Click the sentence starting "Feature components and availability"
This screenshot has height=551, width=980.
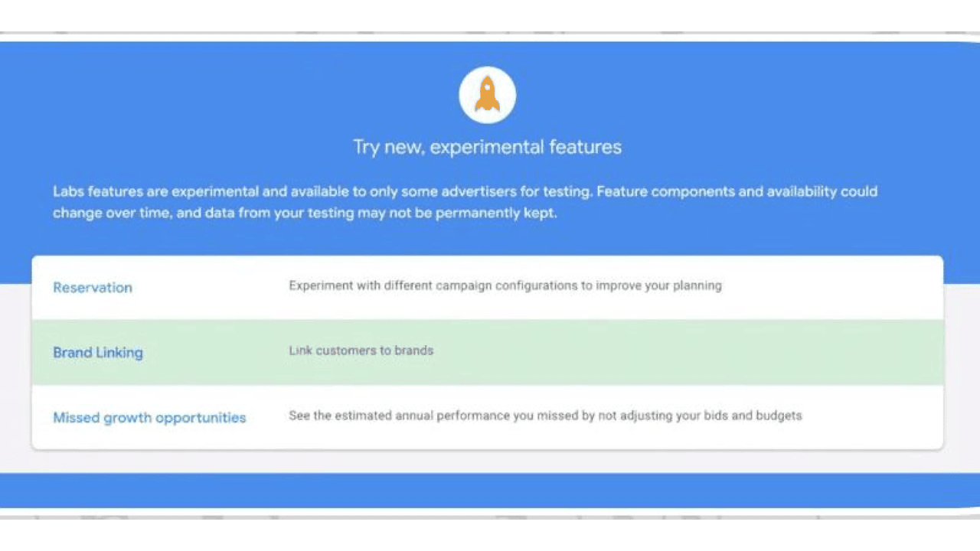737,191
